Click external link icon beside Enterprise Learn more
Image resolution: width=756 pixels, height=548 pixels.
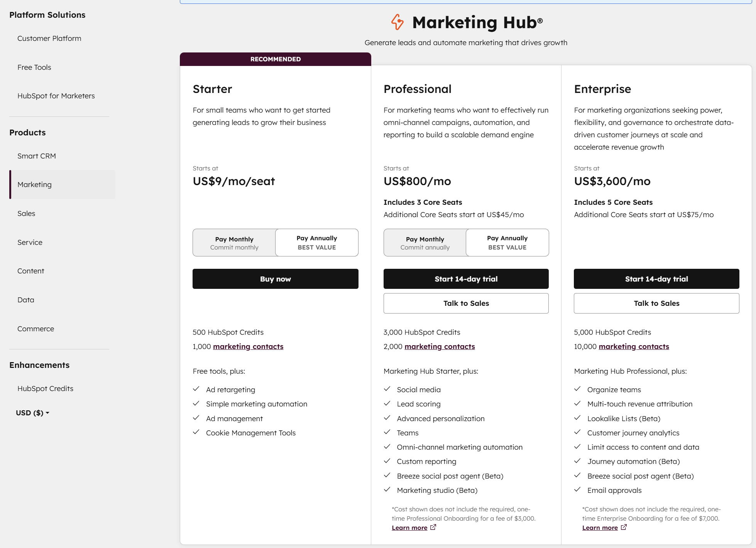point(624,527)
